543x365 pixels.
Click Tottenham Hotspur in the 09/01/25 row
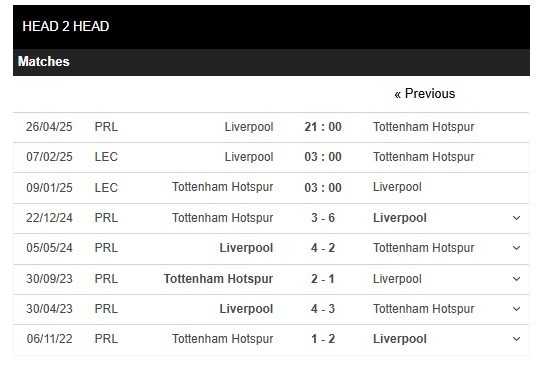[x=223, y=187]
